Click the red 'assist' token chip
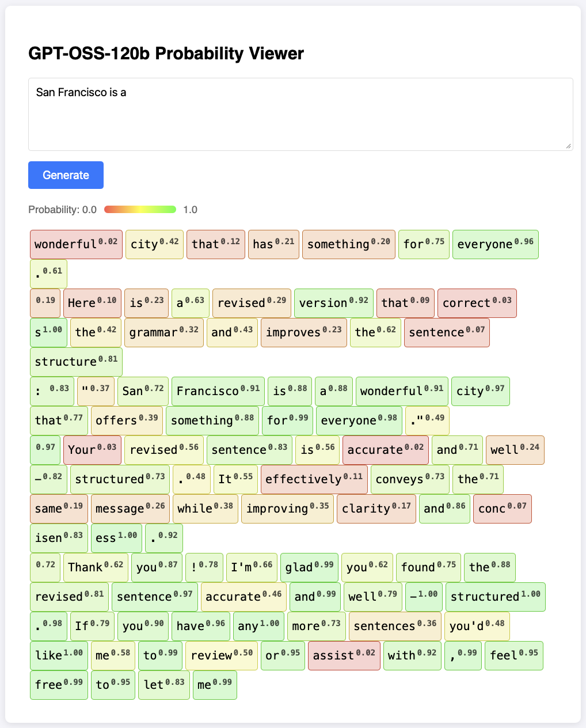The image size is (586, 728). 344,655
